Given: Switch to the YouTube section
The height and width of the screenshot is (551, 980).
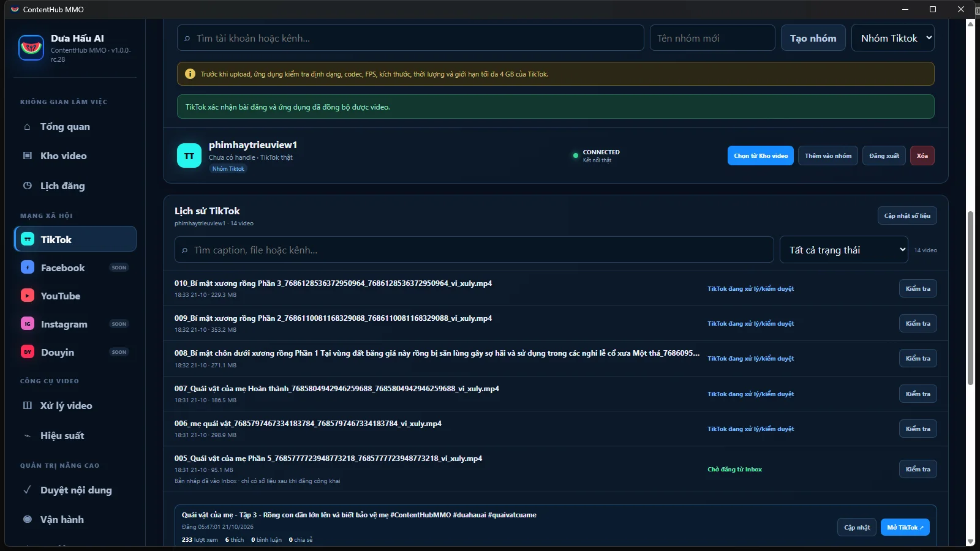Looking at the screenshot, I should 75,296.
